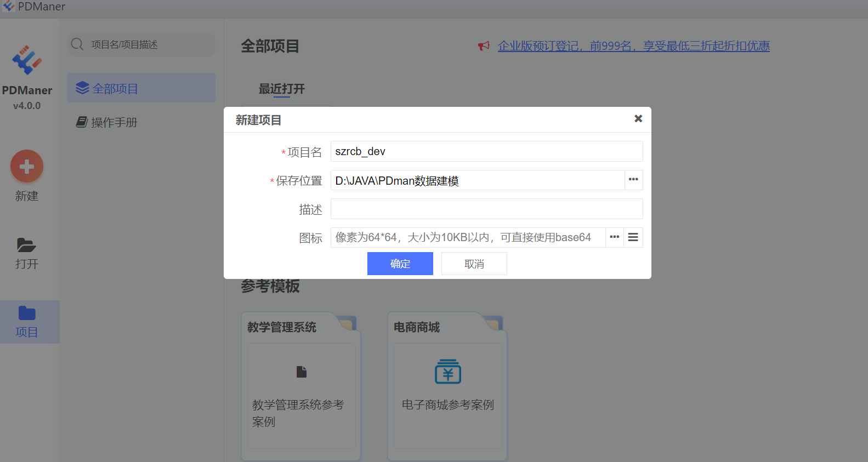Open a project via the folder Open icon
This screenshot has height=462, width=868.
pos(26,245)
